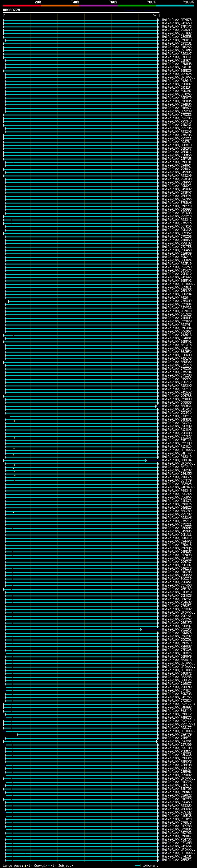
Task: Select the UniRef100_P42643 label
Action: [177, 81]
